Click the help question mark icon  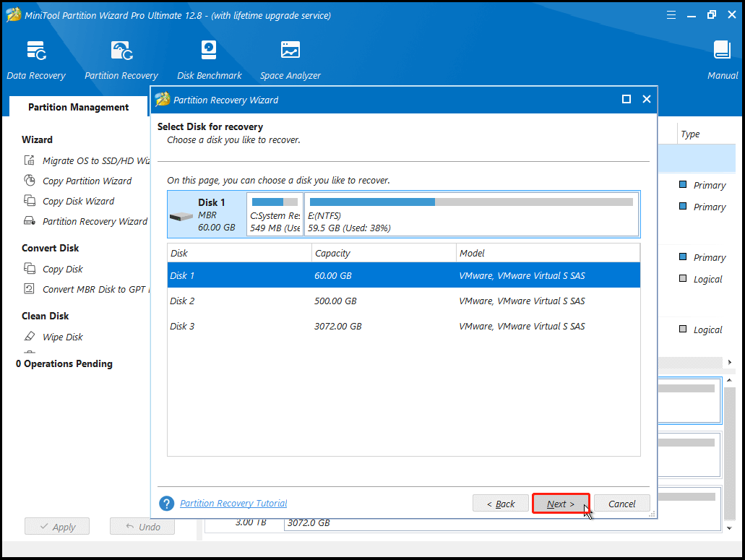coord(167,504)
